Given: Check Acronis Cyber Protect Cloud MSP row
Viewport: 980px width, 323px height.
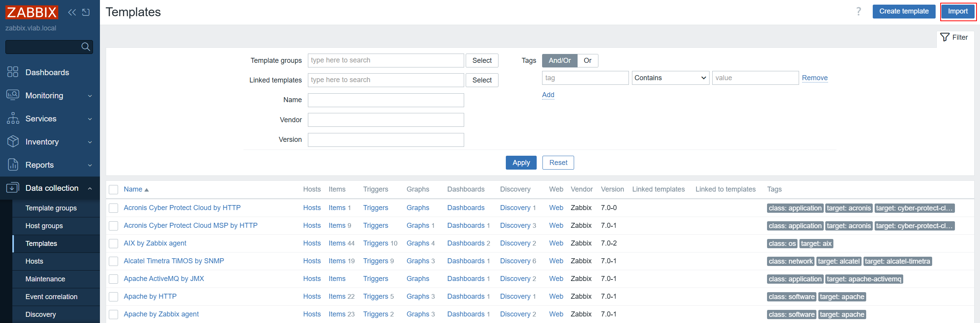Looking at the screenshot, I should (113, 226).
